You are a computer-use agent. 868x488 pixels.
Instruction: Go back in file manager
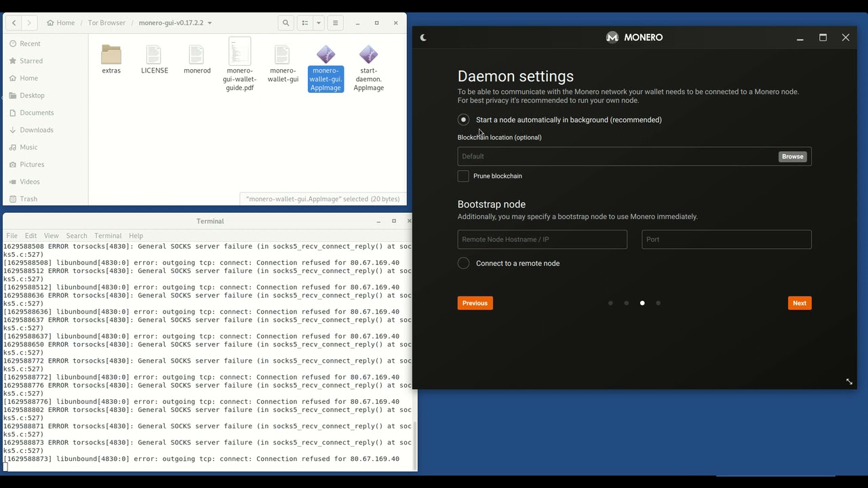pyautogui.click(x=14, y=22)
